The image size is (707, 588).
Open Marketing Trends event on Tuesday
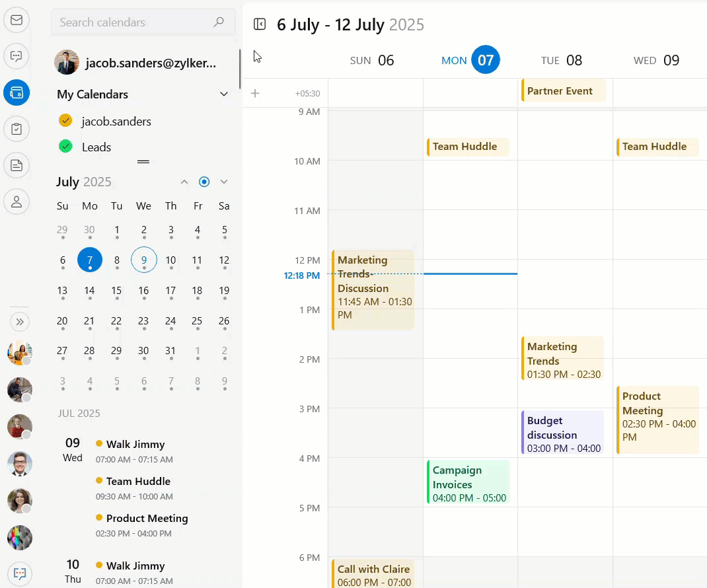tap(562, 359)
